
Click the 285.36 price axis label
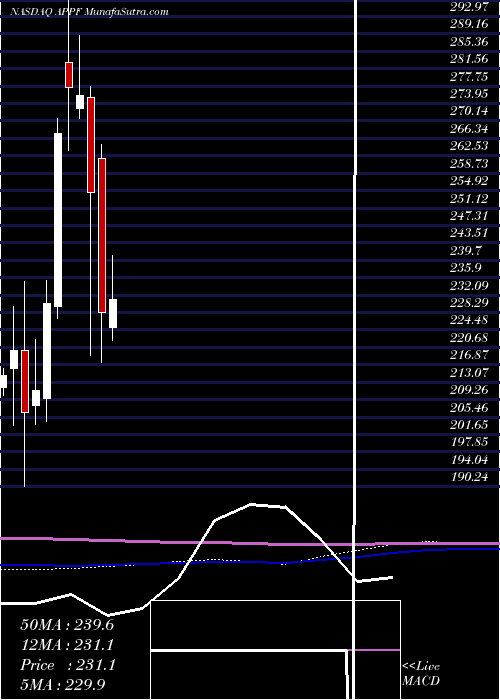tap(469, 42)
